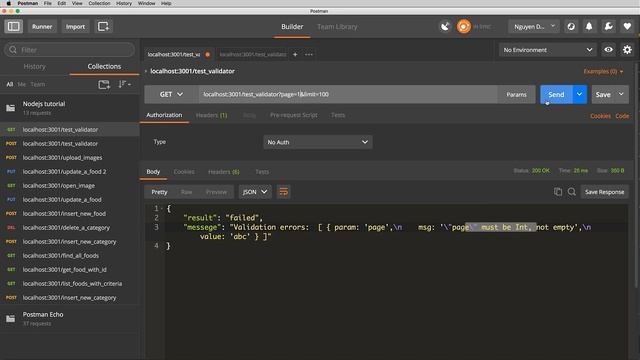The image size is (640, 360).
Task: Filter collections by Team
Action: [x=38, y=84]
